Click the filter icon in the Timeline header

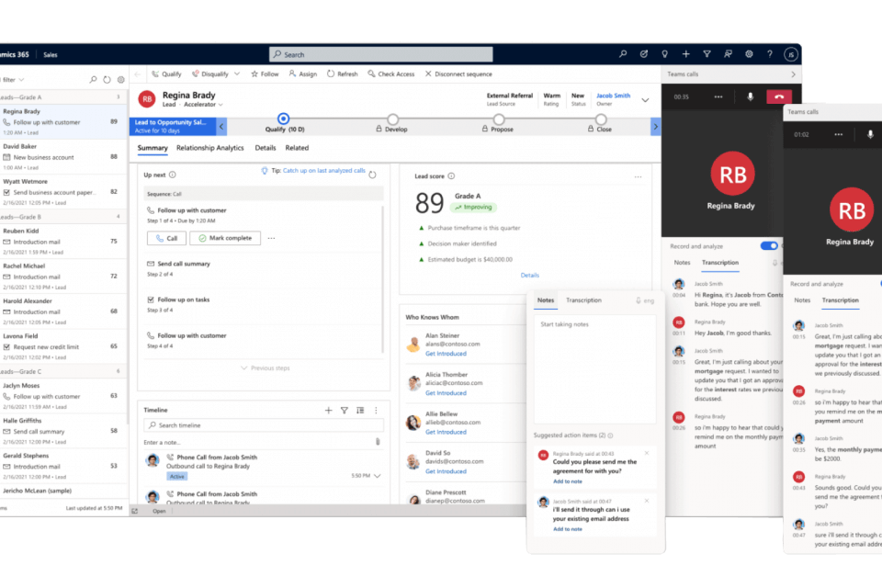coord(345,411)
